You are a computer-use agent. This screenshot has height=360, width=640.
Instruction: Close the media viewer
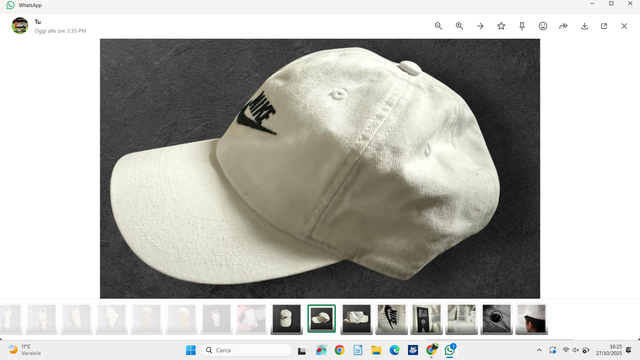pyautogui.click(x=624, y=26)
